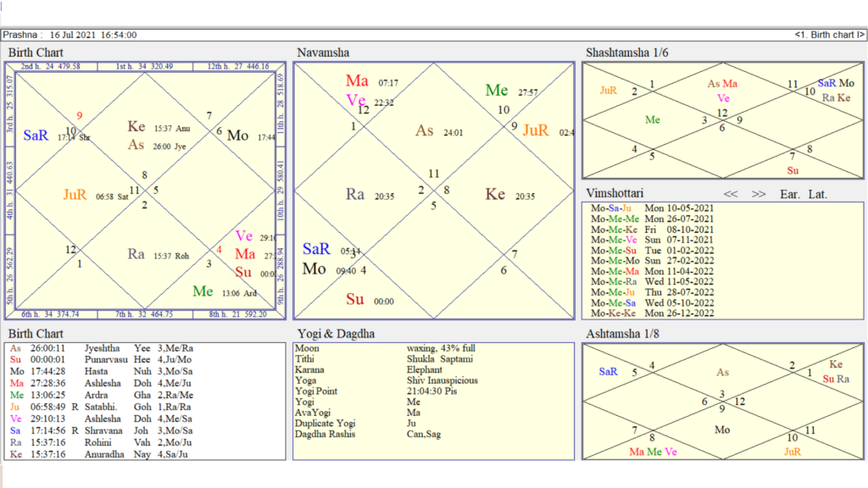Select dasha row 'Mo-Ke-Ke Mon 26-12-2022'
The width and height of the screenshot is (868, 488).
coord(652,313)
